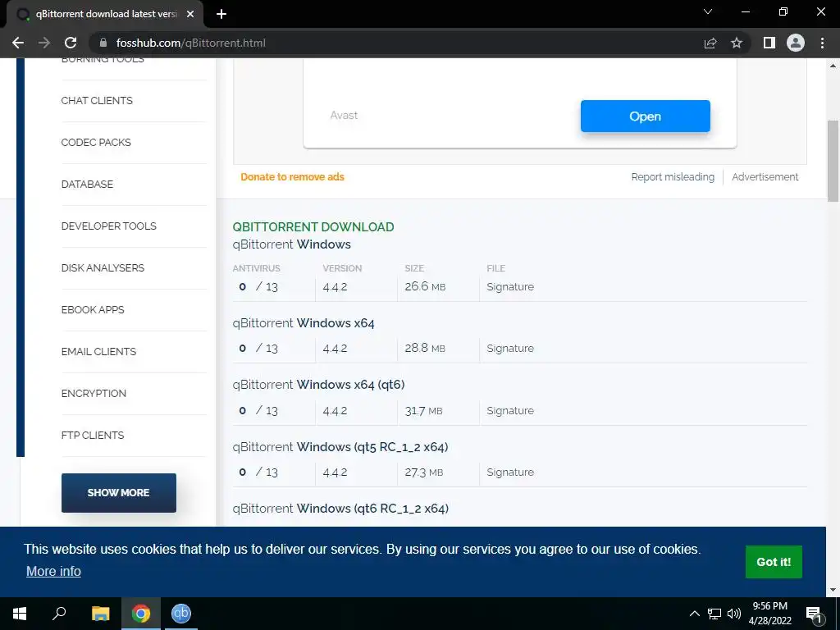Click antivirus result in 27.3 MB row

click(x=258, y=472)
